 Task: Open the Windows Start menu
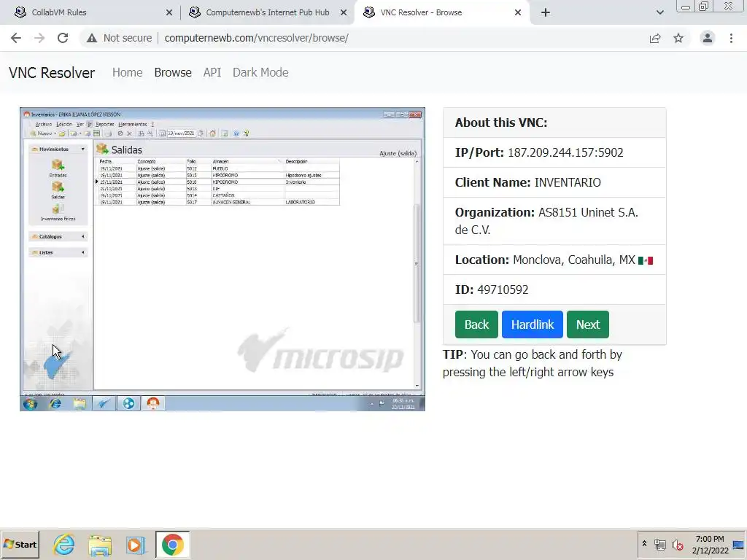pyautogui.click(x=20, y=544)
